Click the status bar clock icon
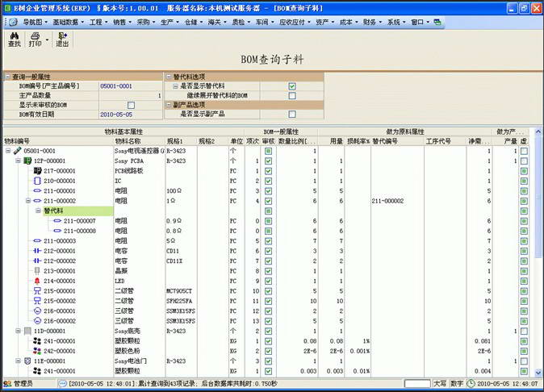The height and width of the screenshot is (392, 544). click(471, 384)
